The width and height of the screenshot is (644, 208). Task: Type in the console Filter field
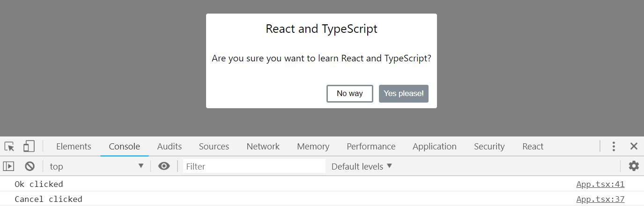[x=253, y=166]
